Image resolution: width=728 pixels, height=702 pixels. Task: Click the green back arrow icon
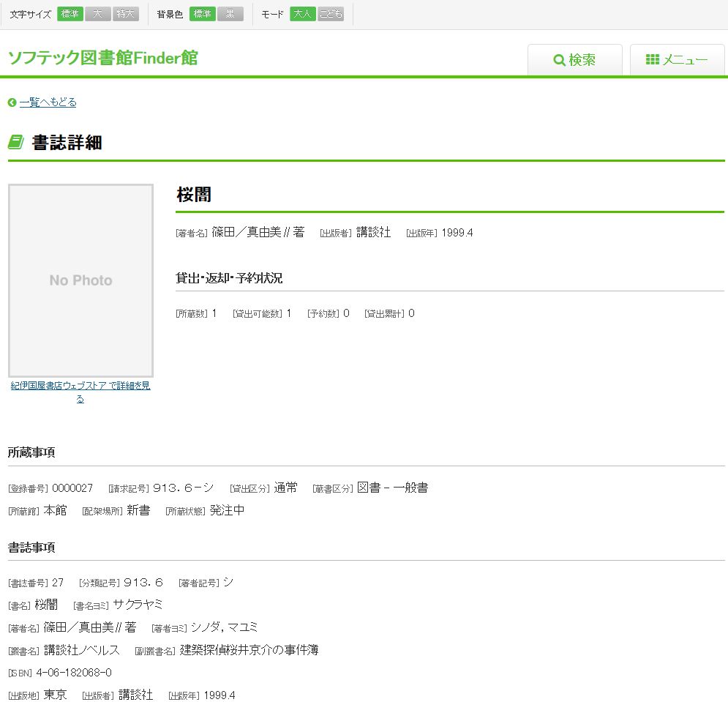coord(12,102)
